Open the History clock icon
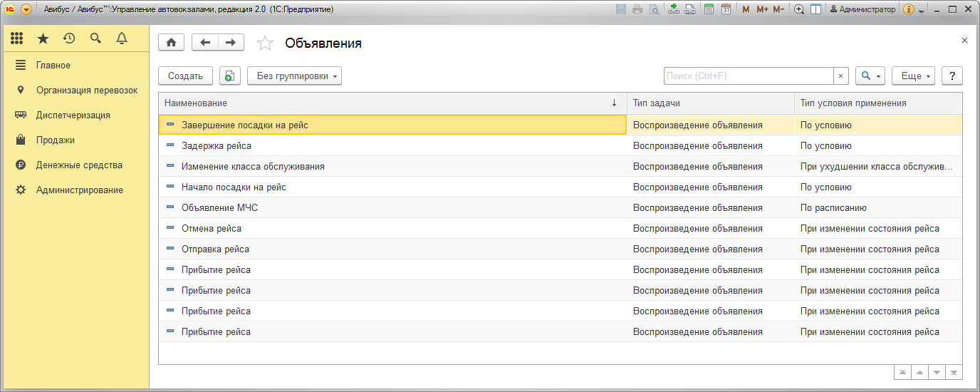The image size is (980, 392). [69, 38]
